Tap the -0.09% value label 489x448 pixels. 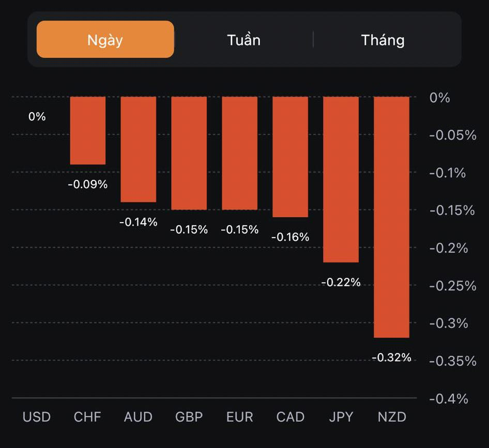pyautogui.click(x=88, y=183)
